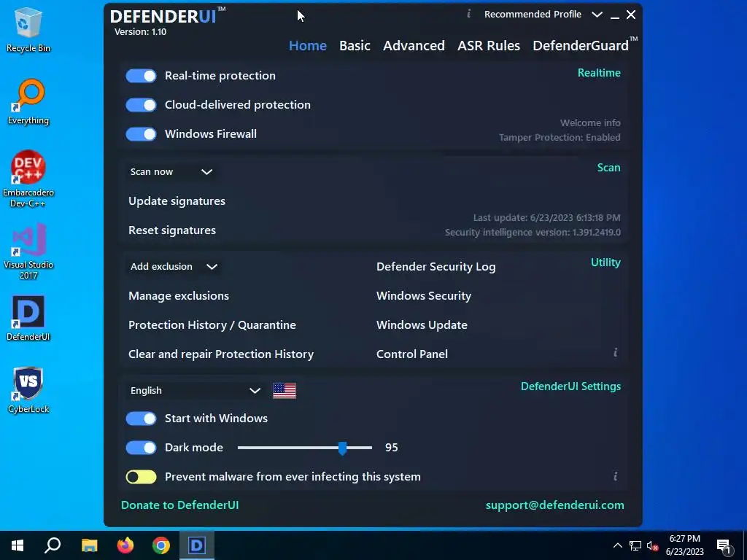Screen dimensions: 747x560
Task: Launch Firefox from the taskbar
Action: pos(125,545)
